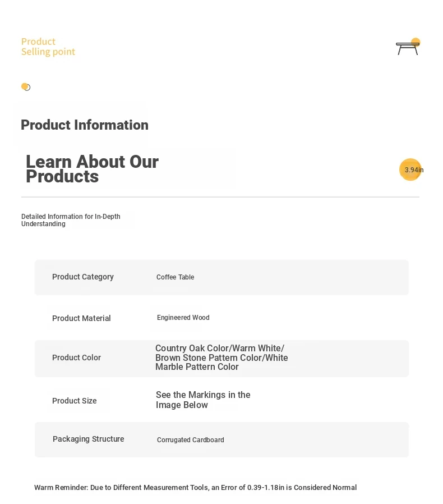
Task: Click Detailed Information for In-Depth Understanding text
Action: coord(71,220)
